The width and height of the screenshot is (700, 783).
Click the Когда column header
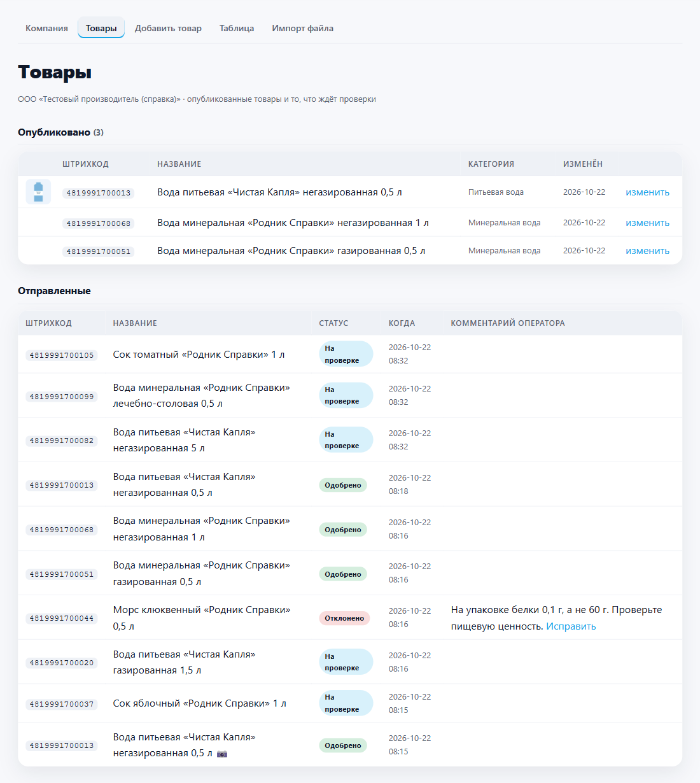point(402,323)
